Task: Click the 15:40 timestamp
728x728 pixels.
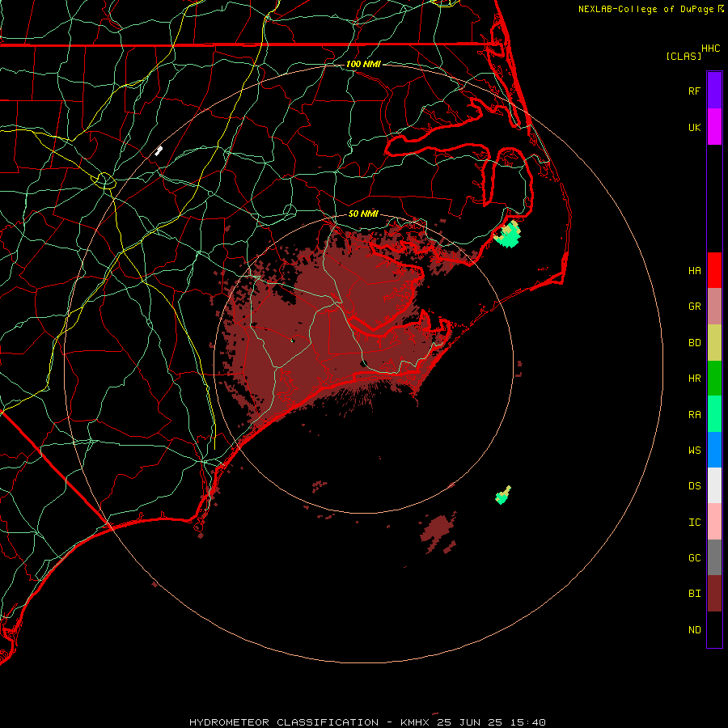Action: coord(527,722)
